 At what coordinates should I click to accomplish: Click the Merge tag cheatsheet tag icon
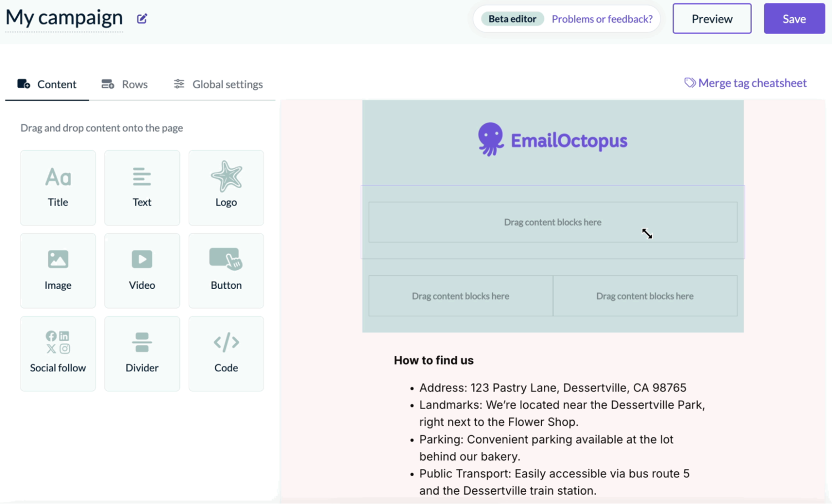tap(690, 82)
